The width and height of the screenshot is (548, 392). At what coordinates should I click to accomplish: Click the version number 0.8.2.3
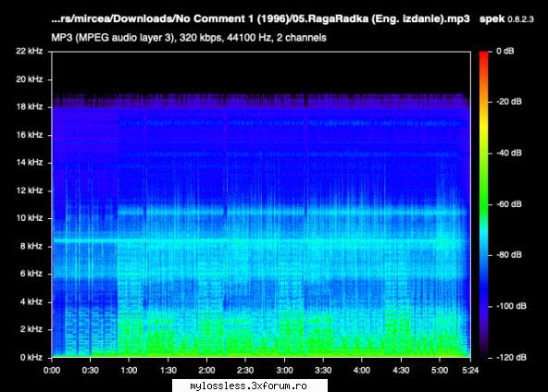click(x=520, y=19)
